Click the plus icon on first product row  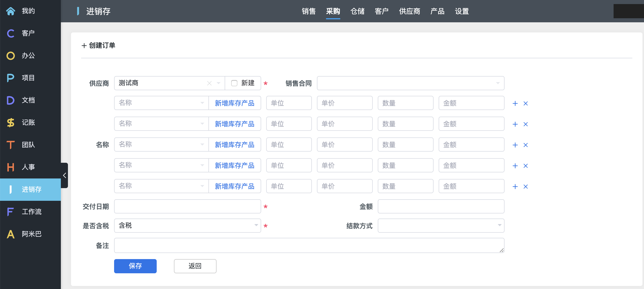tap(515, 103)
